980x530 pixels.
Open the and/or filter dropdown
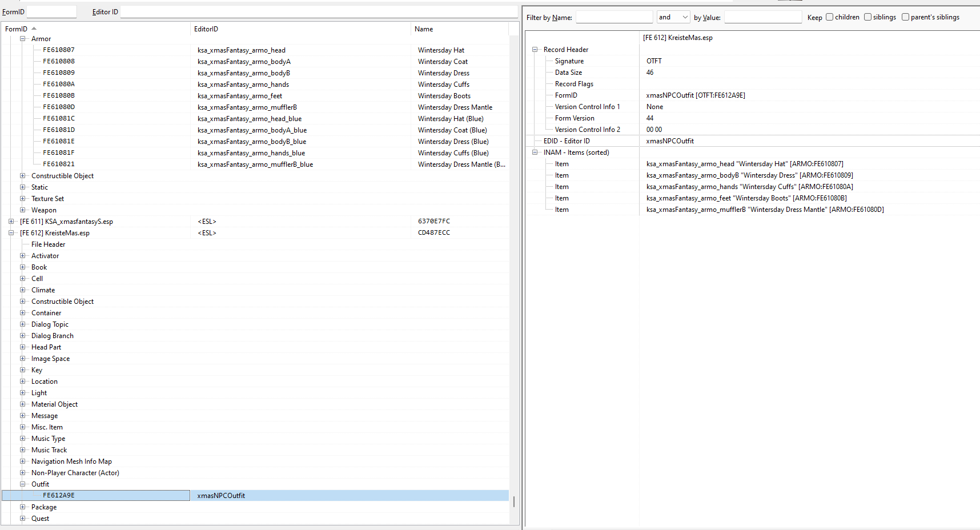(x=673, y=17)
